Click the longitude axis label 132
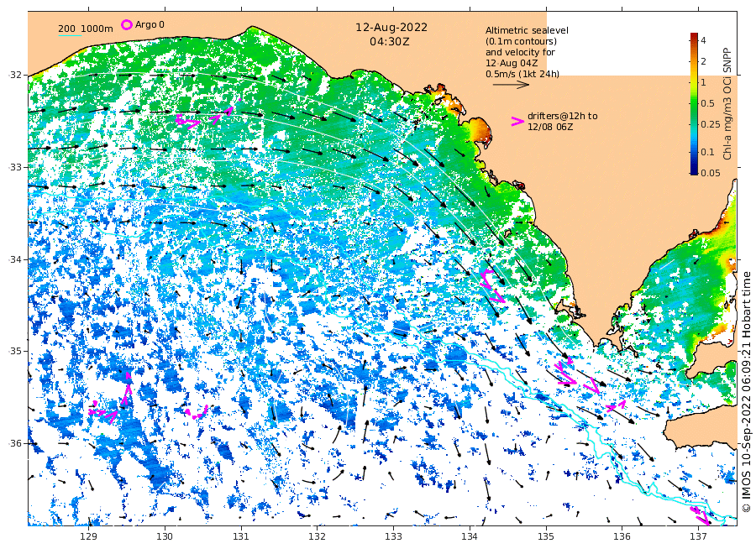The height and width of the screenshot is (554, 756). pyautogui.click(x=318, y=536)
